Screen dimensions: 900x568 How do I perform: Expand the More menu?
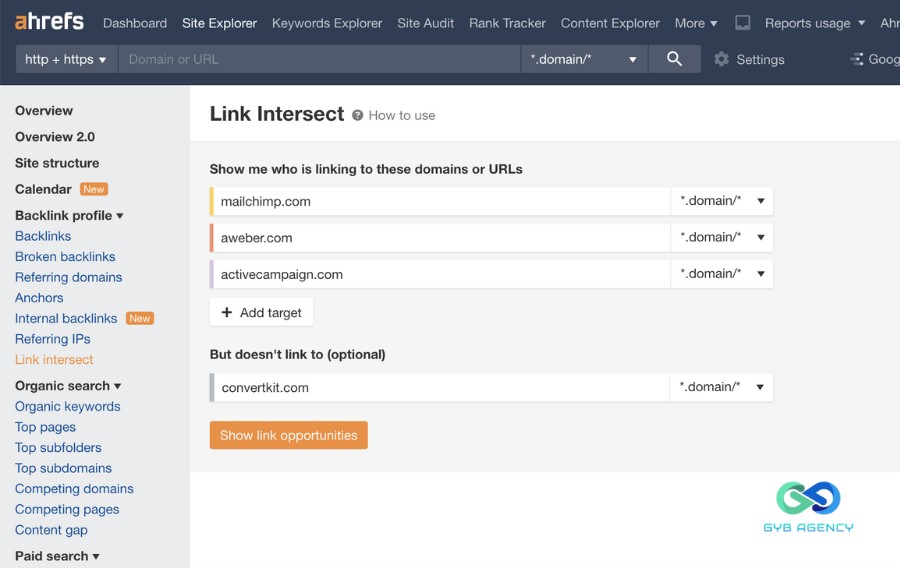pos(696,24)
